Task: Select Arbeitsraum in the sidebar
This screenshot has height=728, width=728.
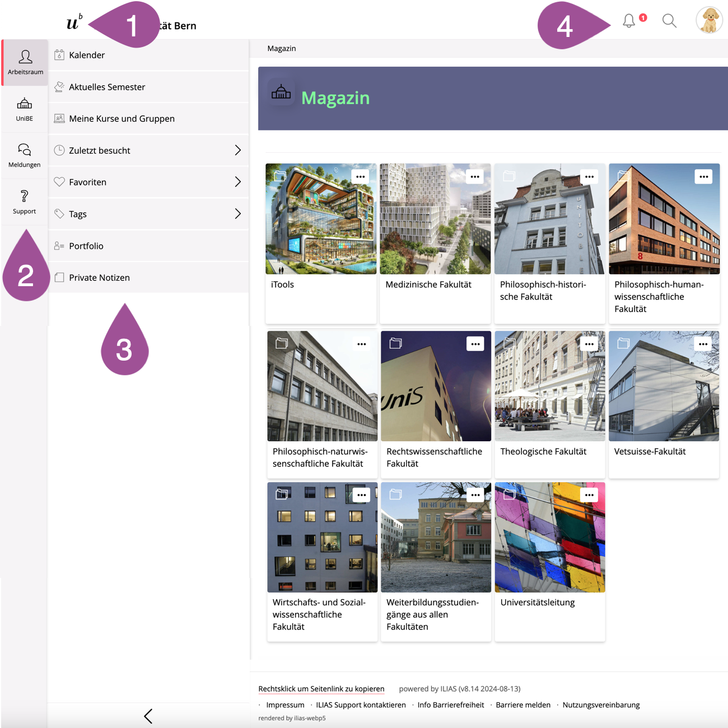Action: 25,62
